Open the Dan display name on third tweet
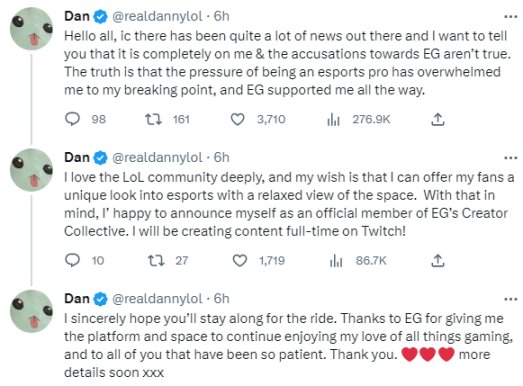The width and height of the screenshot is (523, 386). tap(77, 299)
